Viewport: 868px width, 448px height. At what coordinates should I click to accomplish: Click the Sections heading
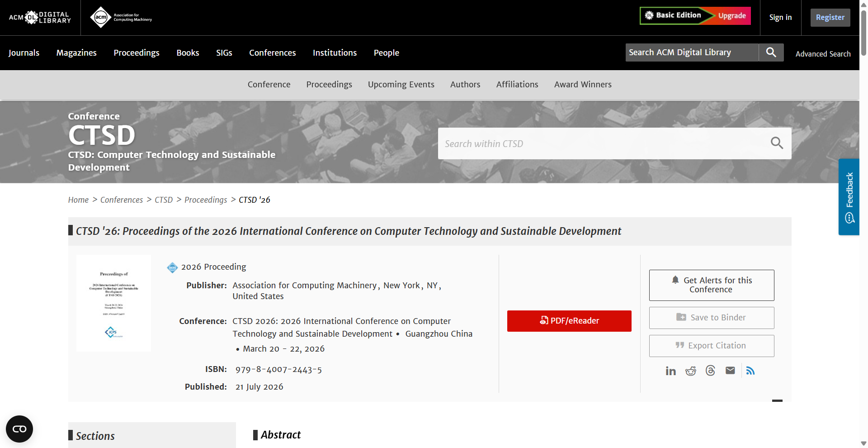[95, 436]
